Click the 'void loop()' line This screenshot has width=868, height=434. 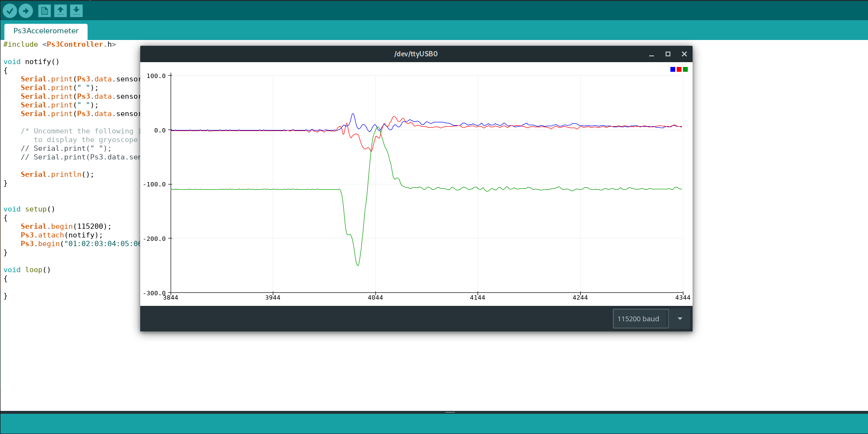tap(27, 270)
